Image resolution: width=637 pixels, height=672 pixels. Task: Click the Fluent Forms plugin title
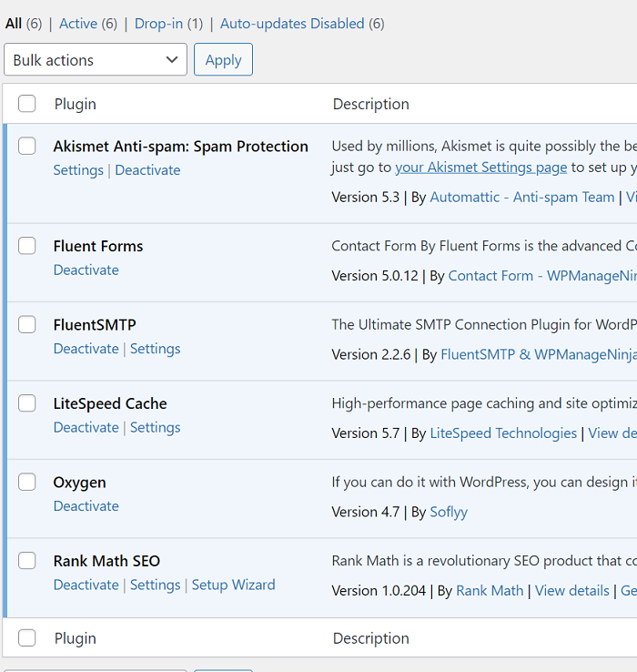(x=98, y=246)
